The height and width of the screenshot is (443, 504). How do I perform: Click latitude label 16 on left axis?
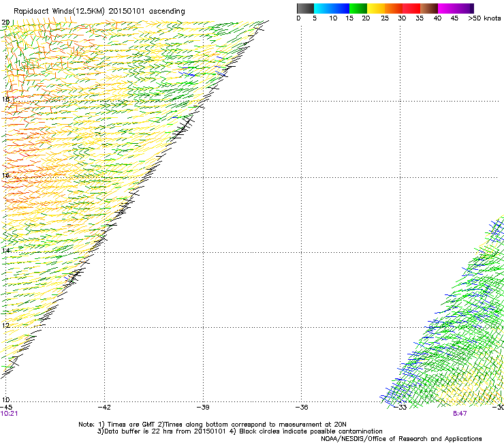[x=5, y=175]
